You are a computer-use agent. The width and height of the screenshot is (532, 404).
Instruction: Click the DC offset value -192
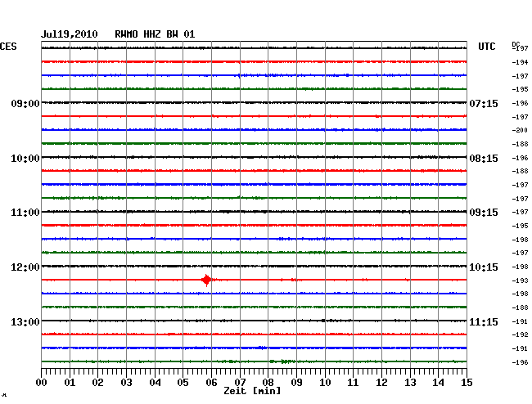520,334
